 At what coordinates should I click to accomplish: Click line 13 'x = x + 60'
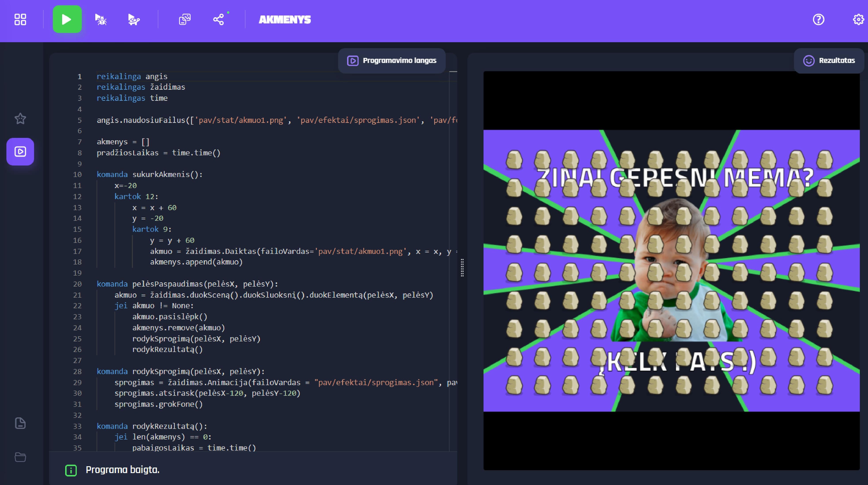pos(154,207)
